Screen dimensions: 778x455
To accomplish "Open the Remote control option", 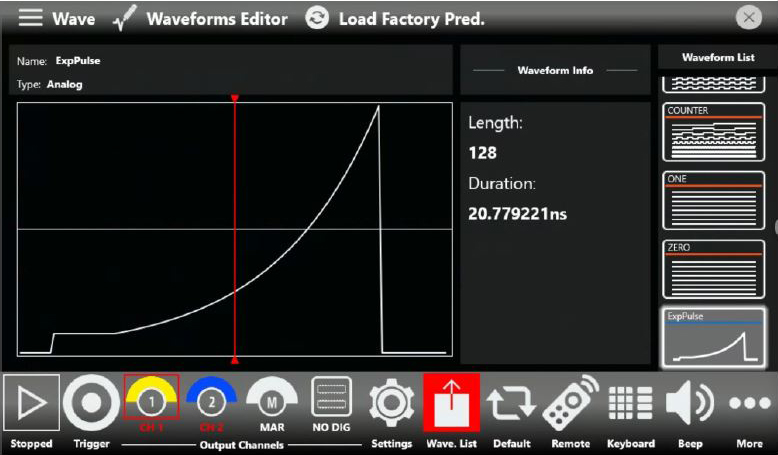I will pyautogui.click(x=571, y=402).
